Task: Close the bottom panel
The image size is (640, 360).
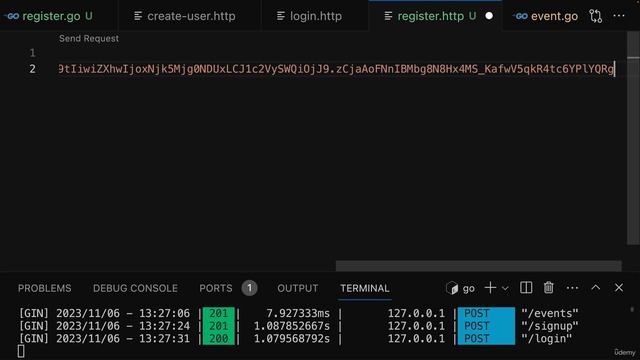Action: tap(619, 288)
